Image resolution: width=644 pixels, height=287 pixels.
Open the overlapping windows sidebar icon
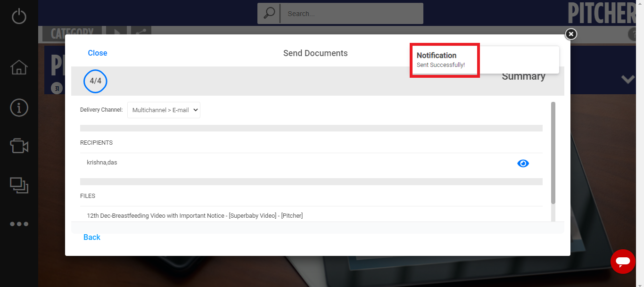[x=19, y=185]
